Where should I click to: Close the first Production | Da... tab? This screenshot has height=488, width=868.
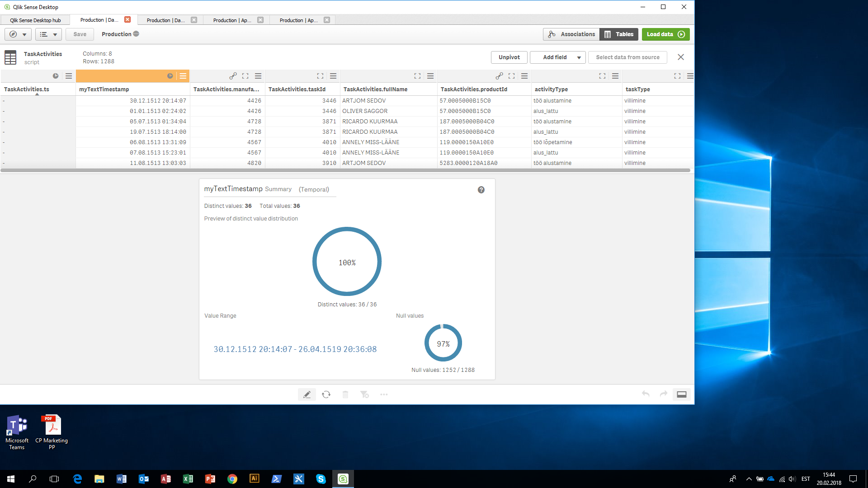[x=127, y=19]
